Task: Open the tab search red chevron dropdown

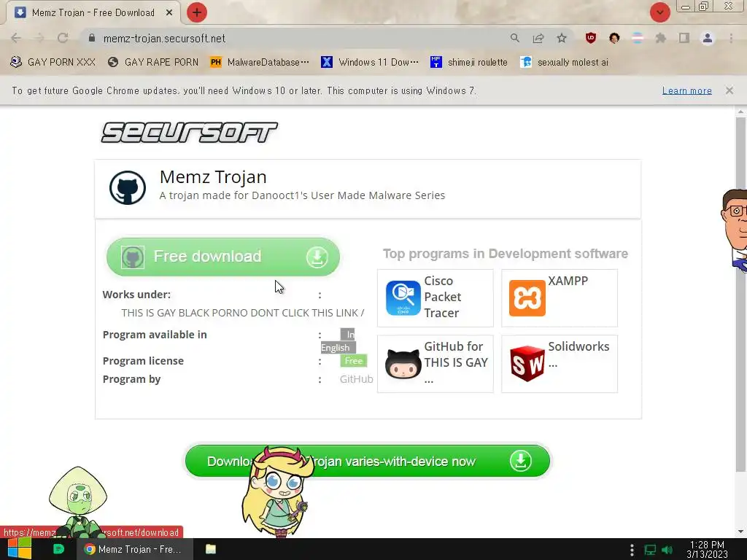Action: coord(659,12)
